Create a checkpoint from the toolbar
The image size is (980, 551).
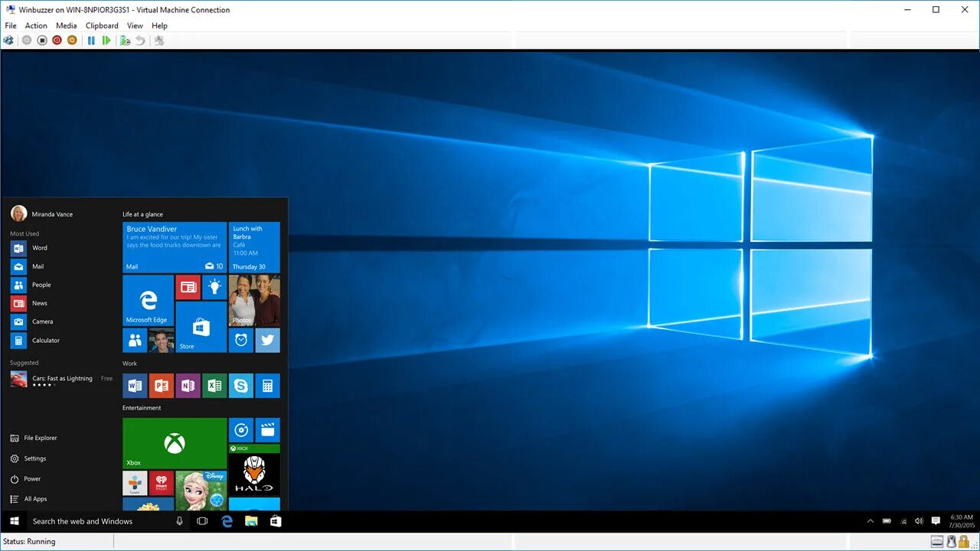pos(125,40)
